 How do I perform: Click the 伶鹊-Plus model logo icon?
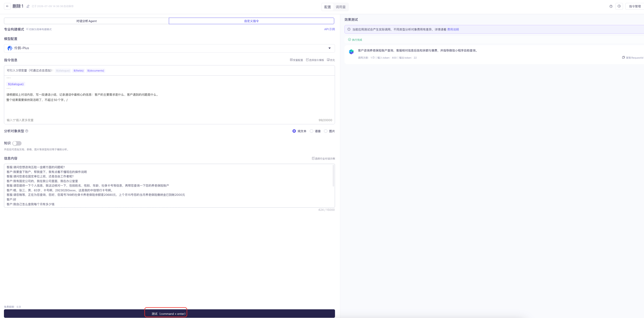tap(10, 48)
